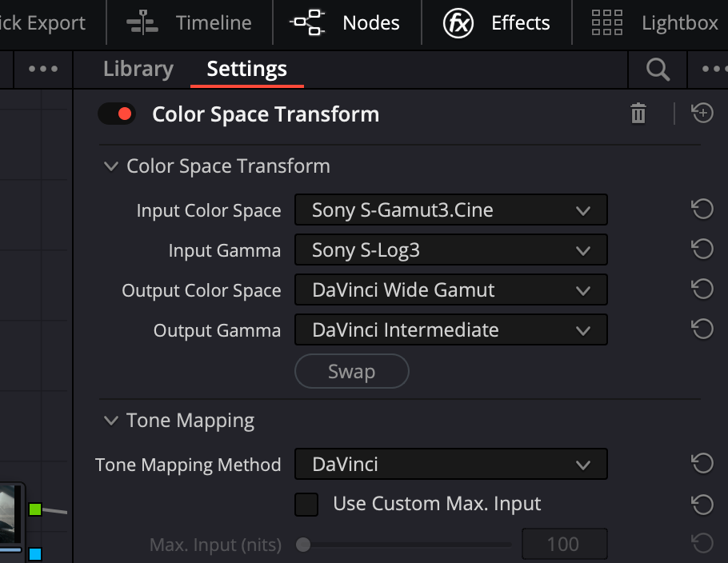Reset the entire Color Space Transform effect
The width and height of the screenshot is (728, 563).
click(x=702, y=114)
